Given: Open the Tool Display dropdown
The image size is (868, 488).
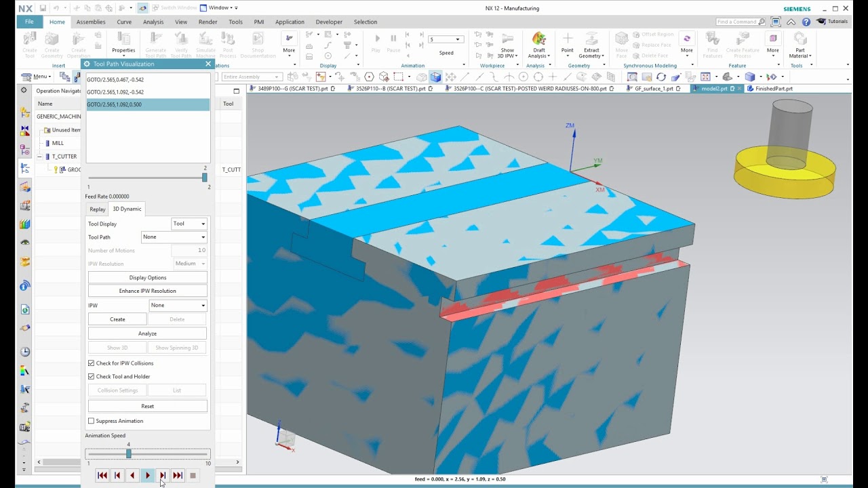Looking at the screenshot, I should point(189,224).
